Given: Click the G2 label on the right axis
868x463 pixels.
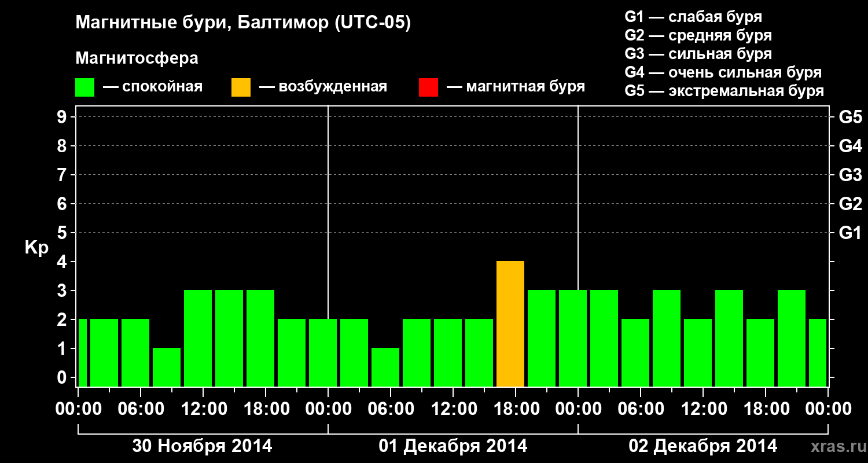Looking at the screenshot, I should (x=850, y=204).
